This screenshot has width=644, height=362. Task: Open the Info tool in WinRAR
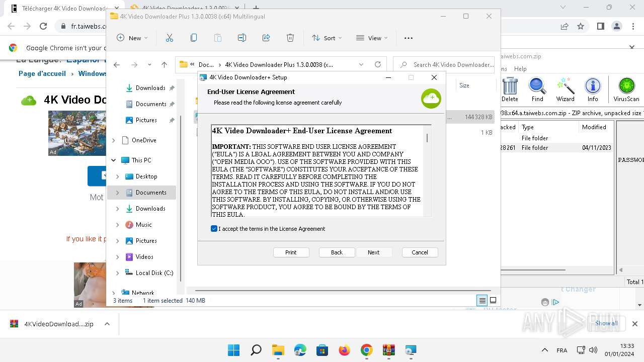(593, 89)
